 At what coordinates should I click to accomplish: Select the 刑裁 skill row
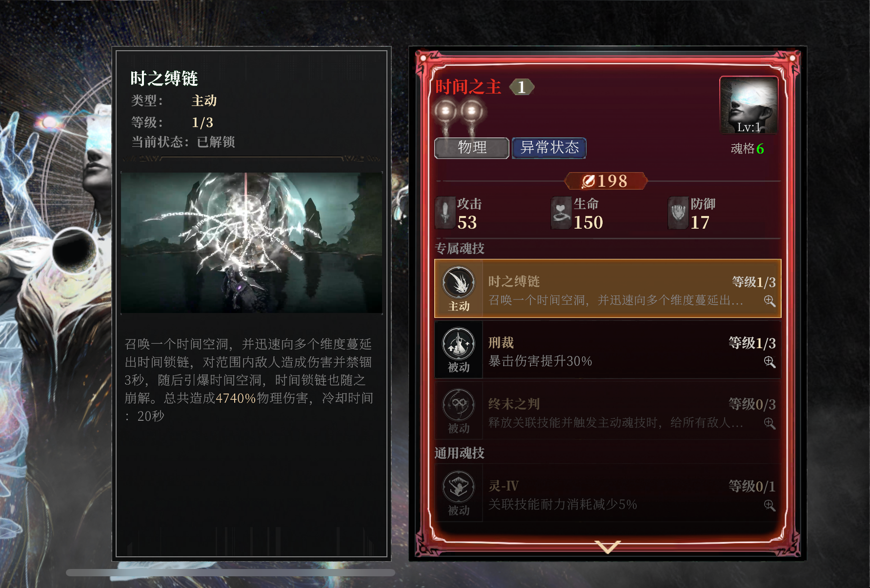coord(607,349)
